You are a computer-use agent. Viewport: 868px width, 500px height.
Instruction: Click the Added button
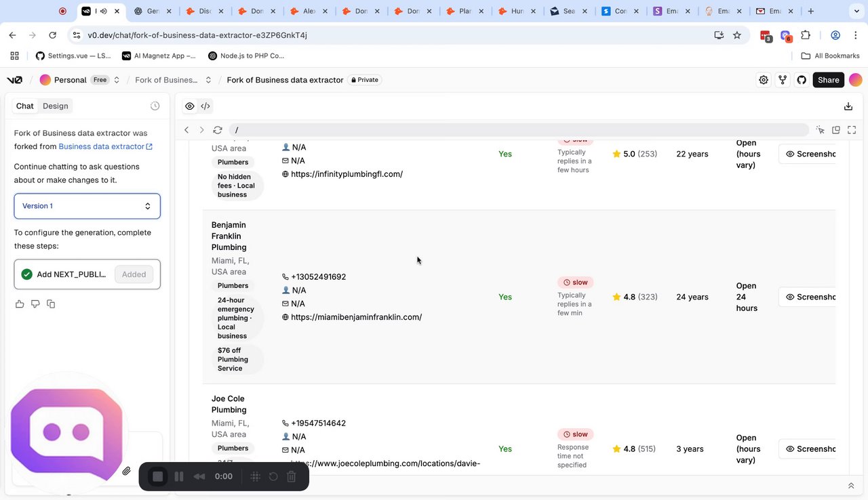coord(134,274)
